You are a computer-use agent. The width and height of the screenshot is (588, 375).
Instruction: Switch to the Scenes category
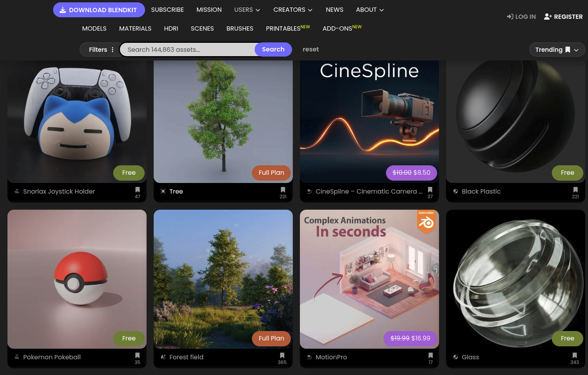pos(202,29)
